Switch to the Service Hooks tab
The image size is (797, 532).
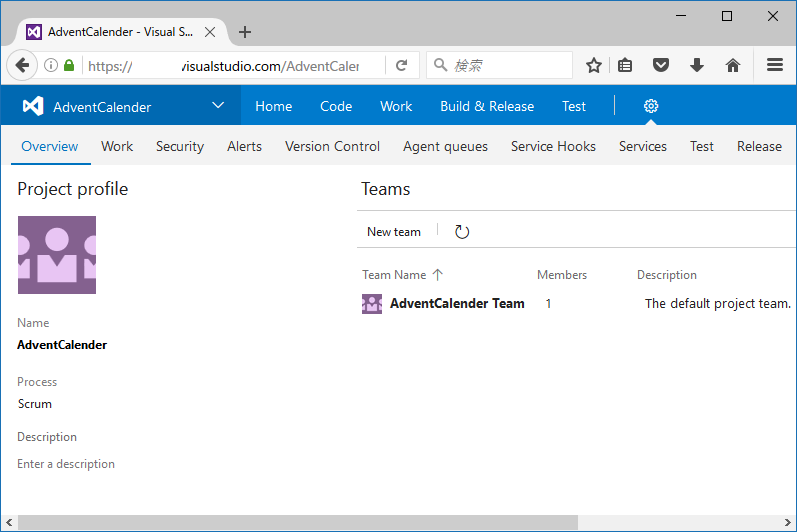click(x=553, y=146)
